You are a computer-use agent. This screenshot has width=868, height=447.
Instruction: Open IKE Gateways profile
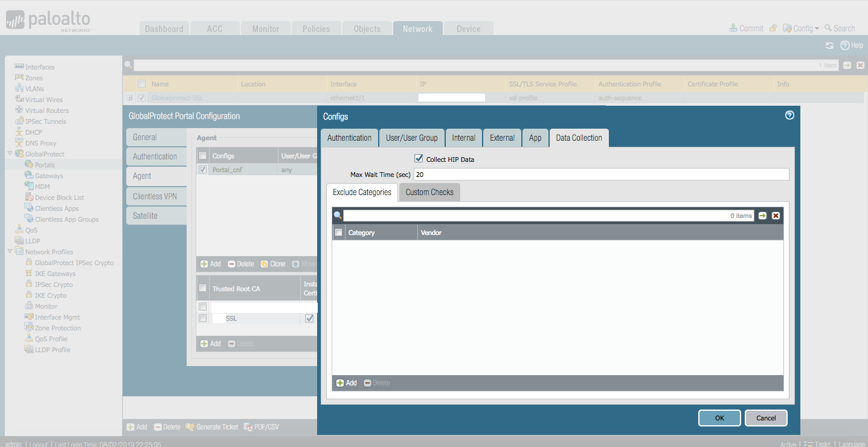point(55,274)
